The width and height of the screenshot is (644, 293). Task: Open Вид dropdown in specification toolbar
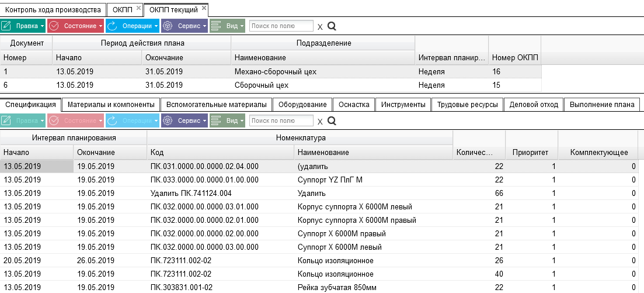tap(227, 120)
